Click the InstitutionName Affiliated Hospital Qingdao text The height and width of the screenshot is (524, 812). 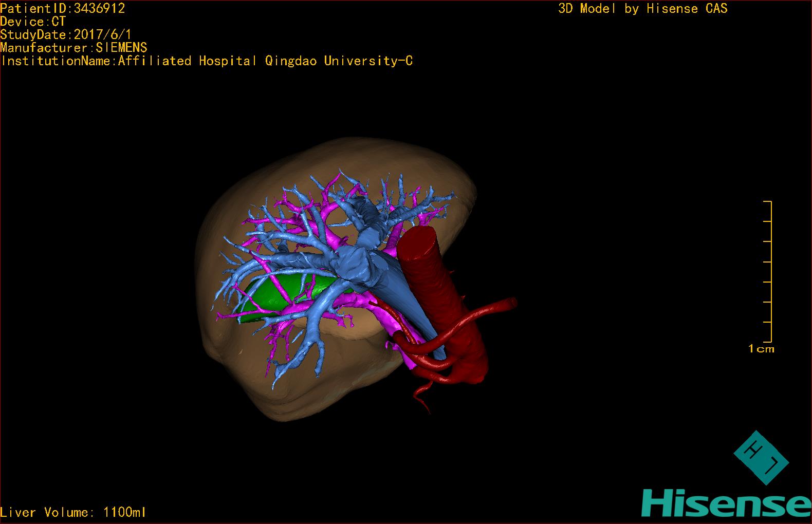(207, 61)
